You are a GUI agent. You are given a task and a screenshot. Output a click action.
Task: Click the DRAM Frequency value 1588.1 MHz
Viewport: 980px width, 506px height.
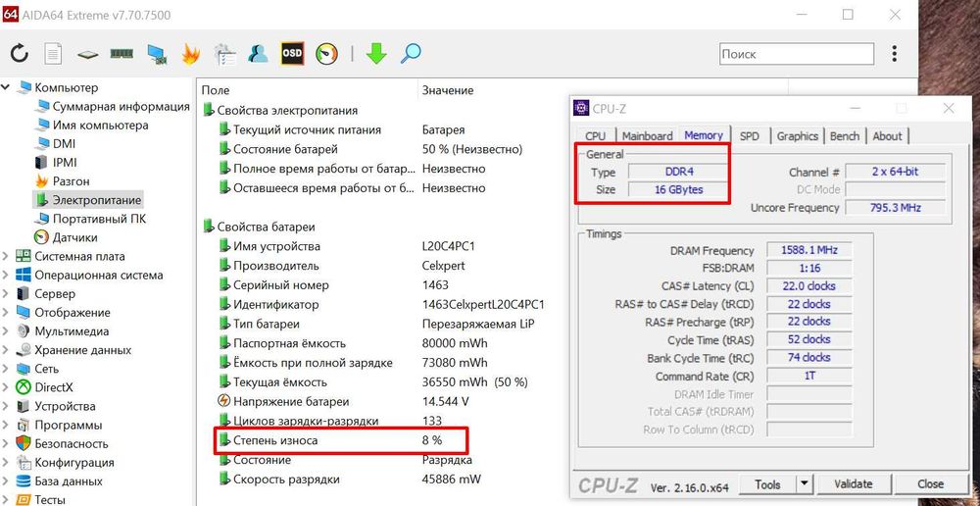[809, 250]
